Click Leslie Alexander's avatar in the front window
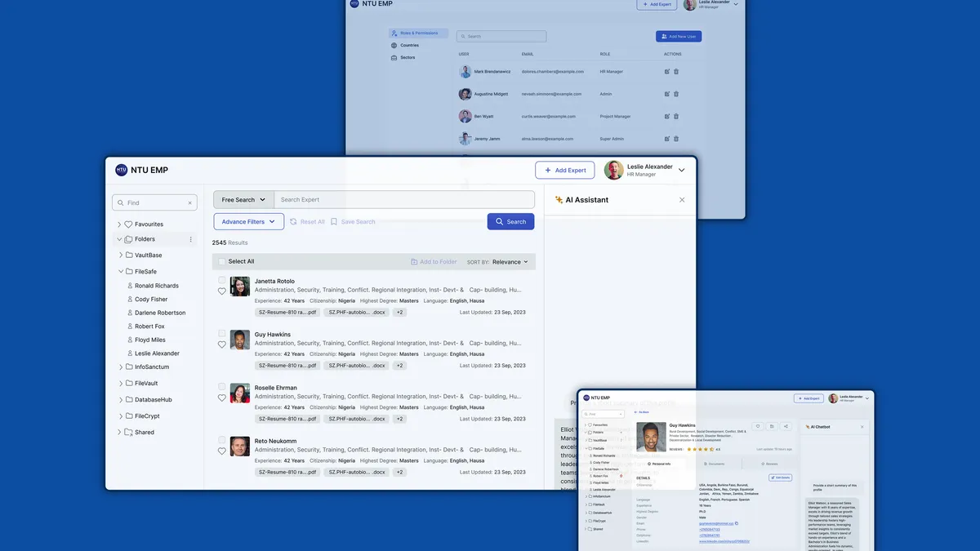980x551 pixels. 613,170
